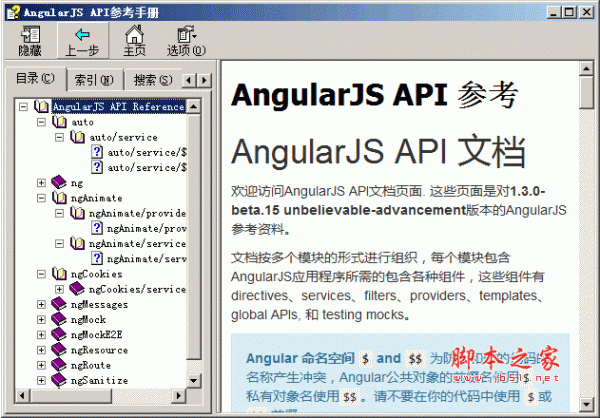
Task: Go back with the 上一步 arrow button
Action: point(83,41)
